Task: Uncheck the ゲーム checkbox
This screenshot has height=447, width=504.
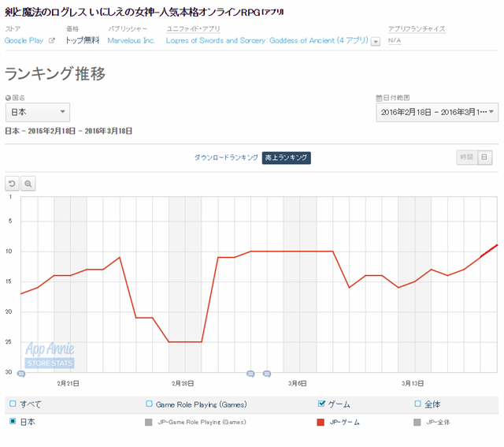Action: [x=321, y=404]
